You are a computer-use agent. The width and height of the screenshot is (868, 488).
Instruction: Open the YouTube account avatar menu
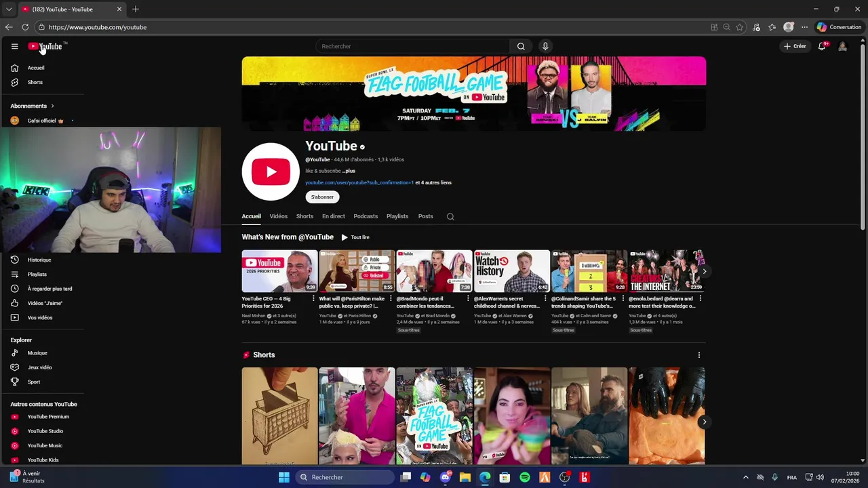click(842, 46)
